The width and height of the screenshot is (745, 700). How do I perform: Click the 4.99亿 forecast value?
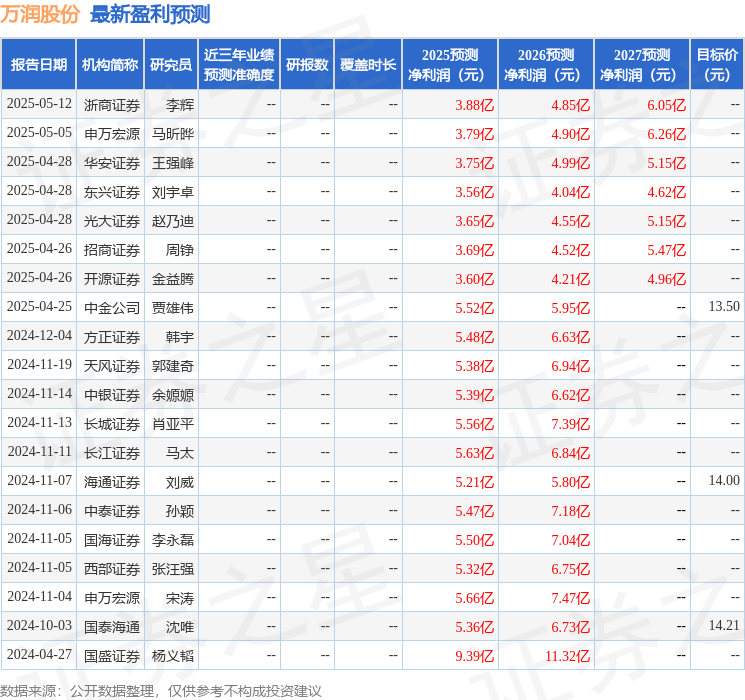click(570, 163)
